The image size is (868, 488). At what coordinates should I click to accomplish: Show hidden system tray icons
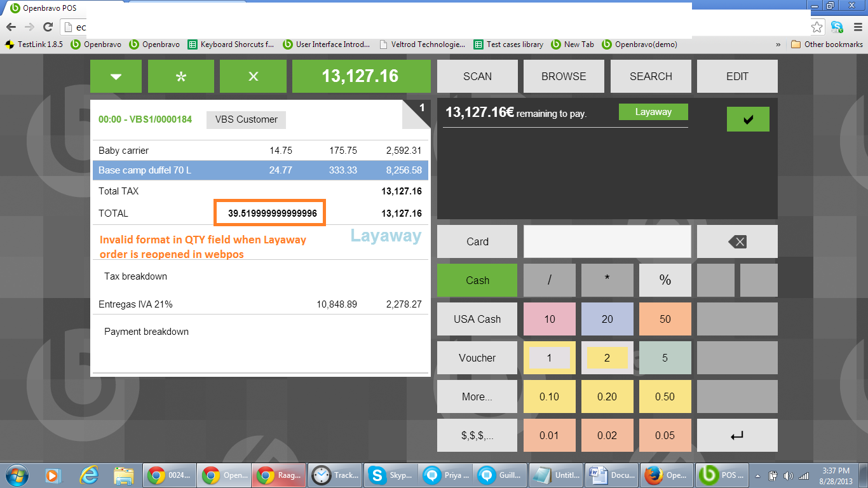click(x=757, y=475)
